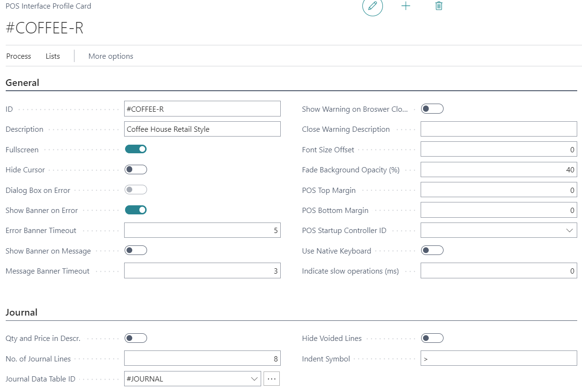Toggle Qty and Price in Descr. switch

pyautogui.click(x=136, y=339)
